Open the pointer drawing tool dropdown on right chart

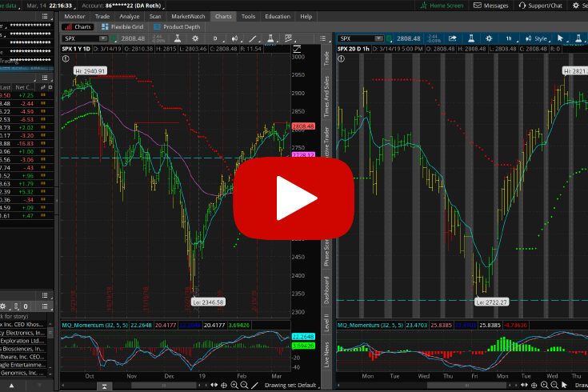point(562,38)
